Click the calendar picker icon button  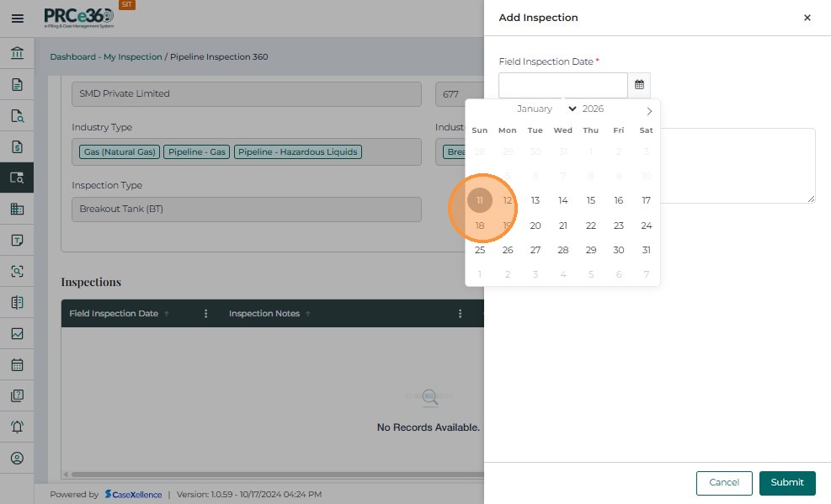[x=639, y=85]
